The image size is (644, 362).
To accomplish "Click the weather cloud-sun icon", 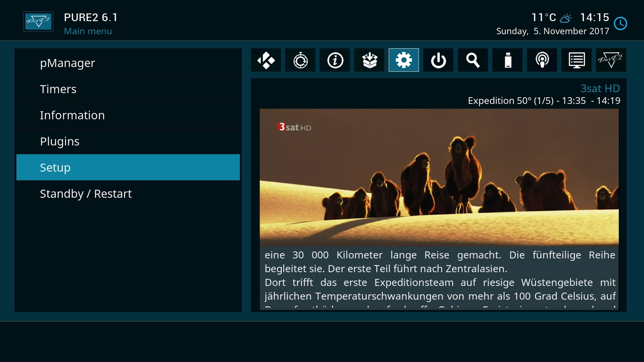I will point(566,18).
